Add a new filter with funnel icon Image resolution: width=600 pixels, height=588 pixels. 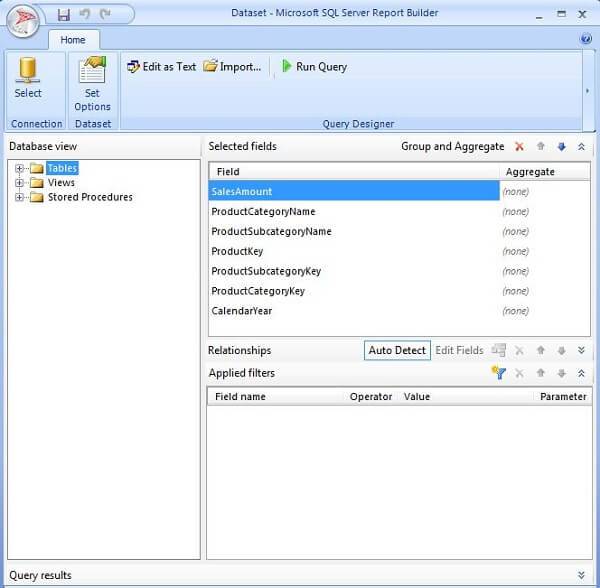[499, 373]
